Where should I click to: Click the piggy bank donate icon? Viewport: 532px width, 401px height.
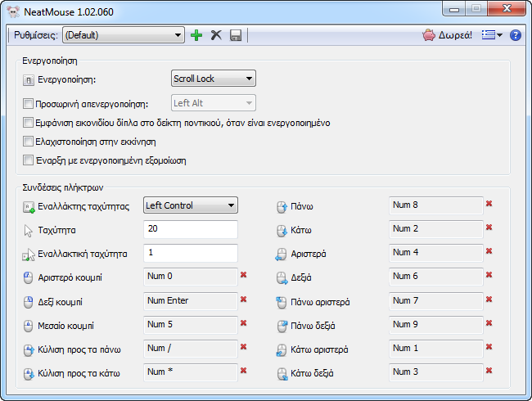[429, 35]
